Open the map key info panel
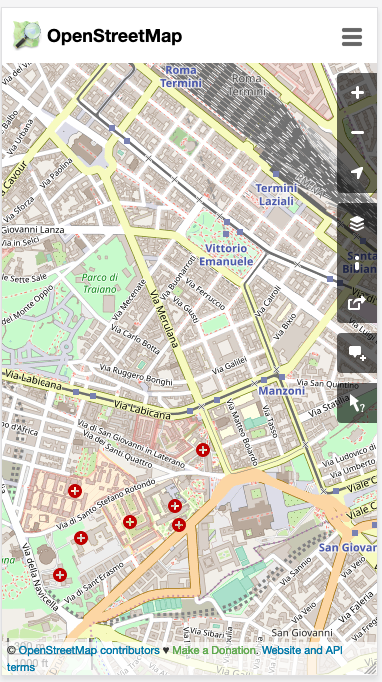 pos(357,263)
